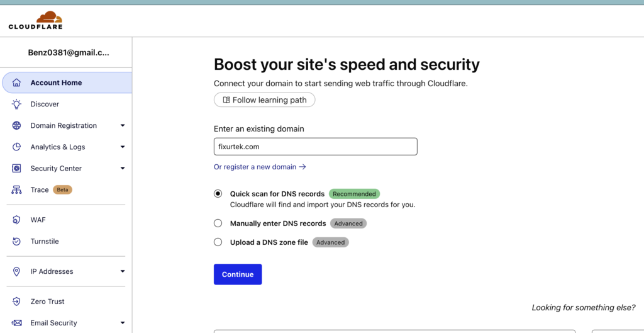Click the IP Addresses pin icon

pos(17,271)
